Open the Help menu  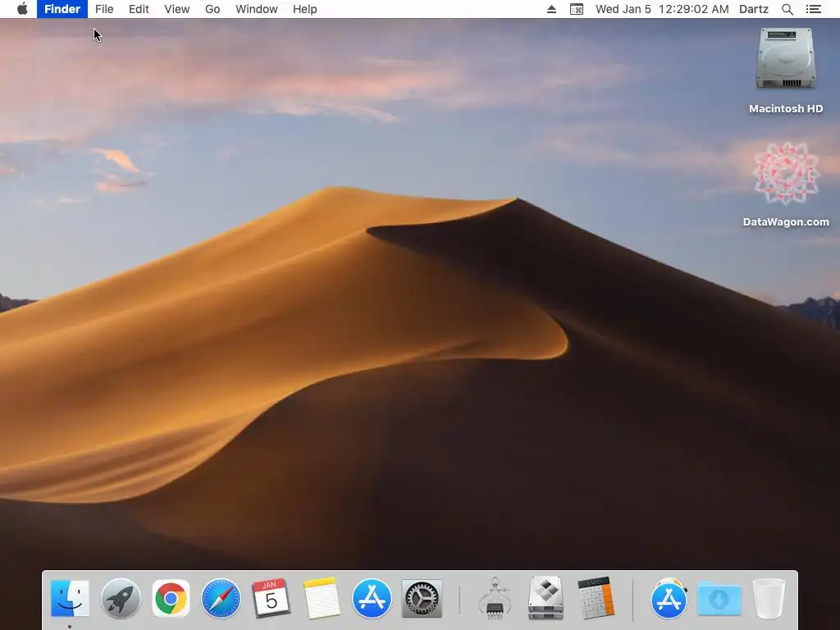point(305,9)
